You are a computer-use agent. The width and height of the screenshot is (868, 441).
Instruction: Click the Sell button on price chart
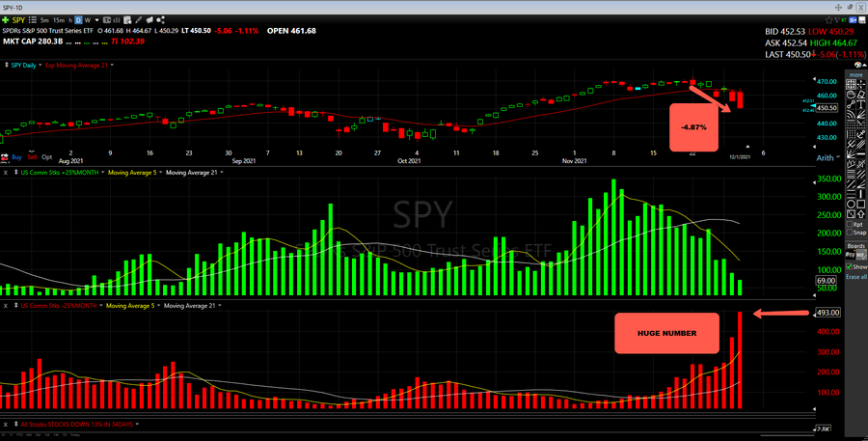click(x=32, y=156)
